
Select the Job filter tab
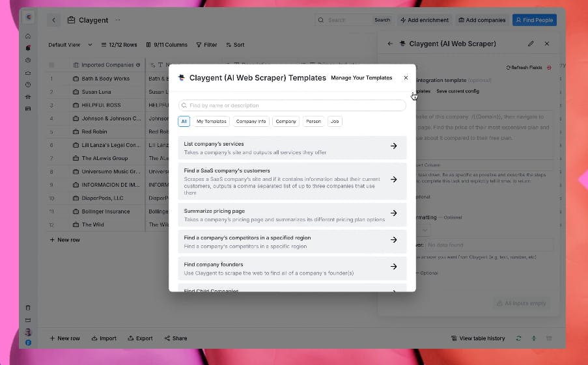point(335,122)
